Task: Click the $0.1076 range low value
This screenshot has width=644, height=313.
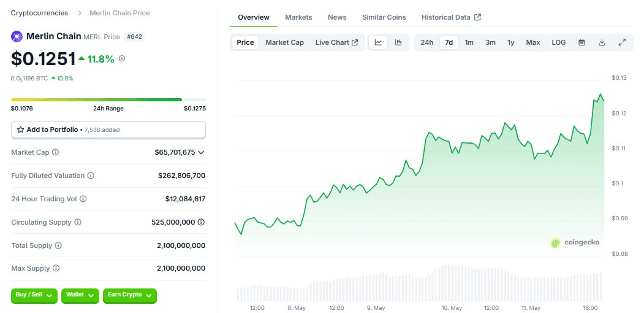Action: [22, 109]
